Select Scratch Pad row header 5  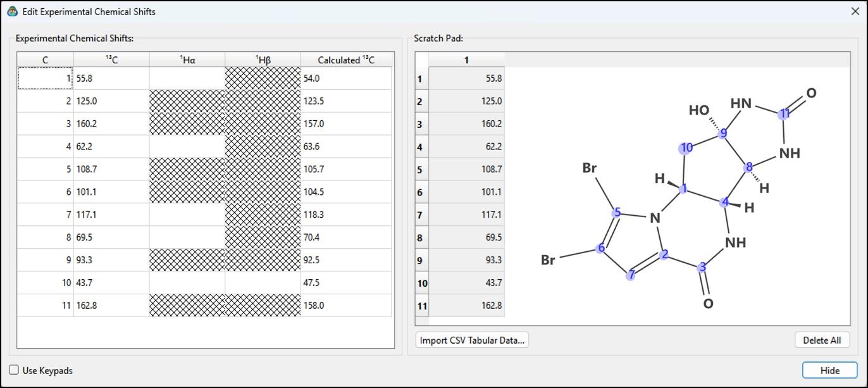[x=422, y=170]
